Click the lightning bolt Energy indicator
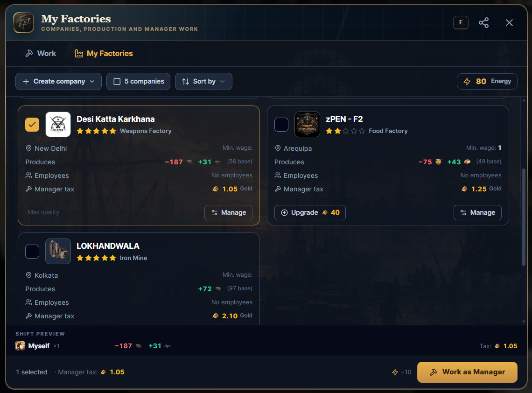 467,82
